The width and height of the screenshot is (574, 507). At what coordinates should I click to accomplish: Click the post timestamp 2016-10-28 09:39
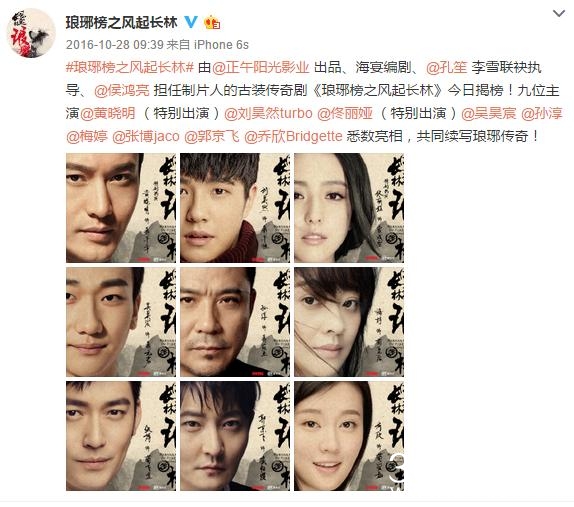(x=115, y=45)
